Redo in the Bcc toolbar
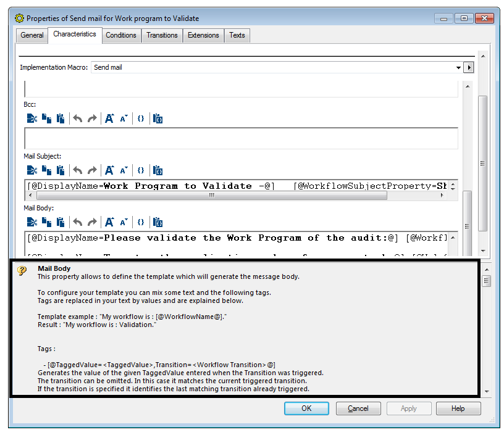This screenshot has width=504, height=435. (92, 118)
